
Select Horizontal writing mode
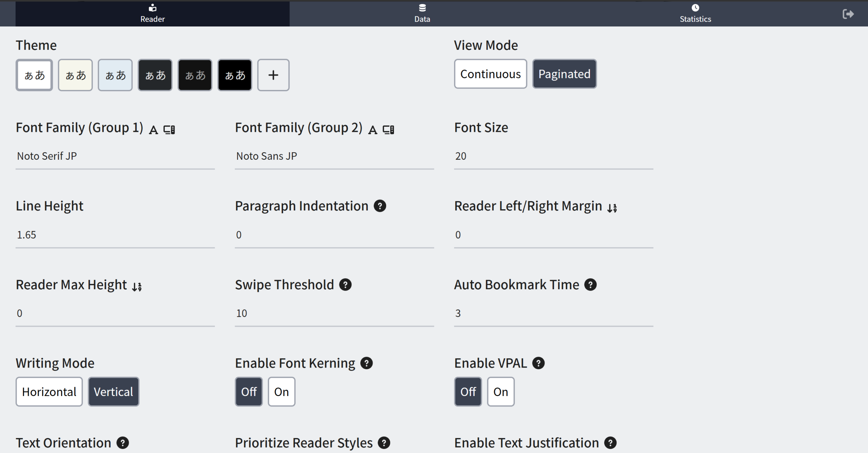point(49,392)
